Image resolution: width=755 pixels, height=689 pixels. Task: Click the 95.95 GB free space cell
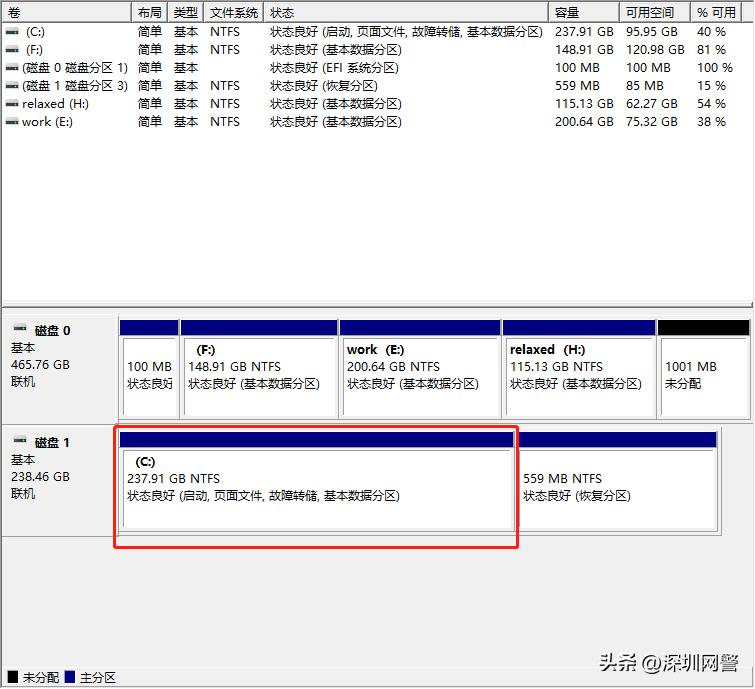(651, 32)
